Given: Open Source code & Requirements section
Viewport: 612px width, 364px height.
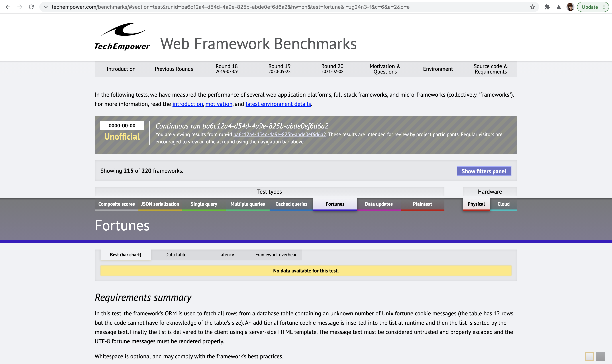Looking at the screenshot, I should [491, 69].
